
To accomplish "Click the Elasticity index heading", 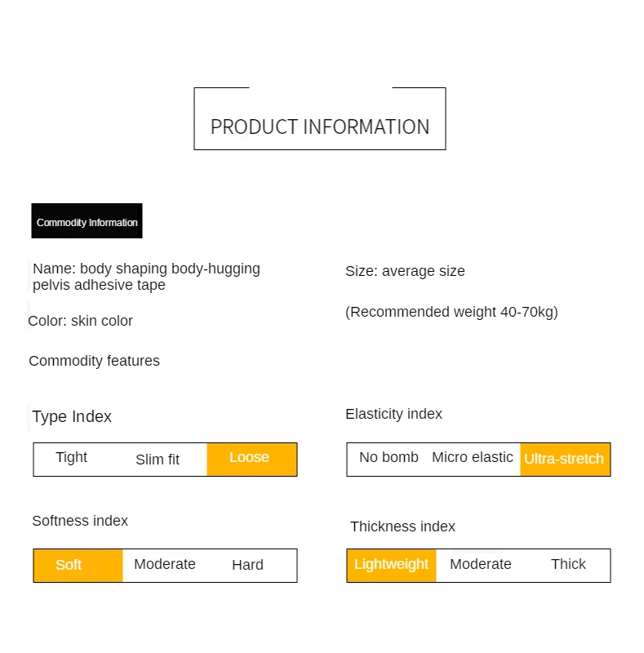I will pos(393,414).
